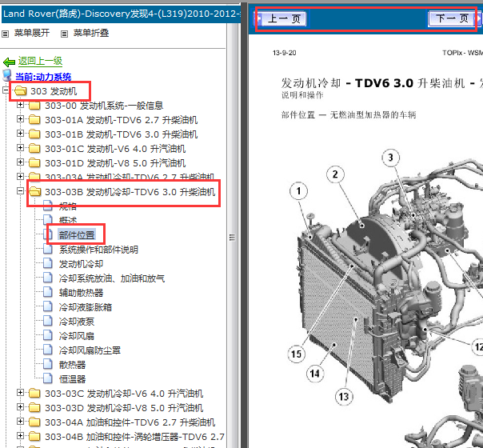Open the 规格 document
This screenshot has height=448, width=483.
[68, 206]
